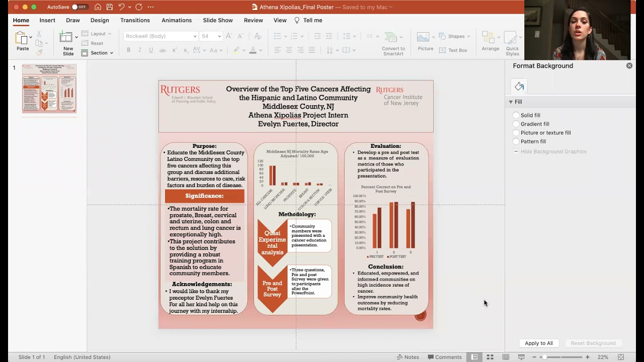Align text right
This screenshot has width=644, height=362.
[300, 50]
